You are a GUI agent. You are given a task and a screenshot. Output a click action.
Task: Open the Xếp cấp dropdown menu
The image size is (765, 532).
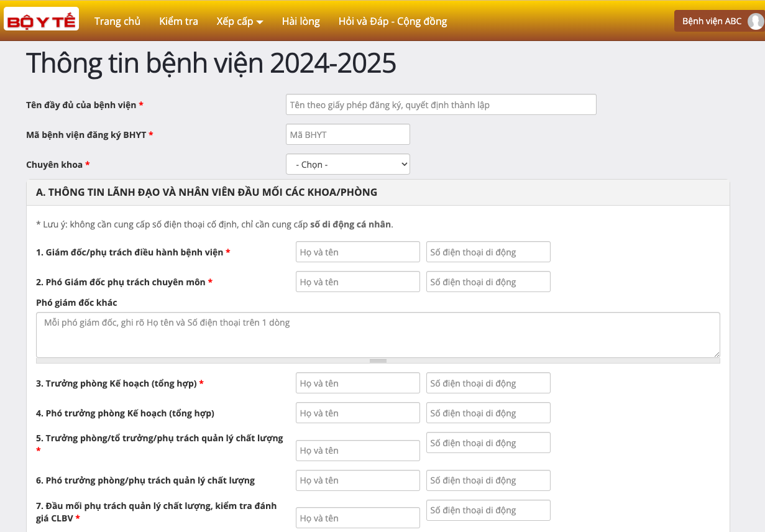tap(240, 21)
